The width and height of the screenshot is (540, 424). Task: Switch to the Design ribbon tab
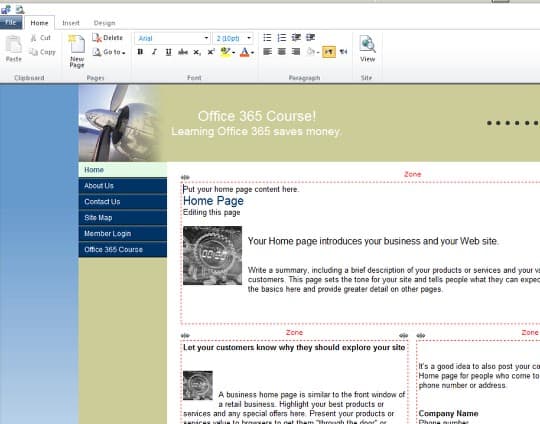click(104, 23)
